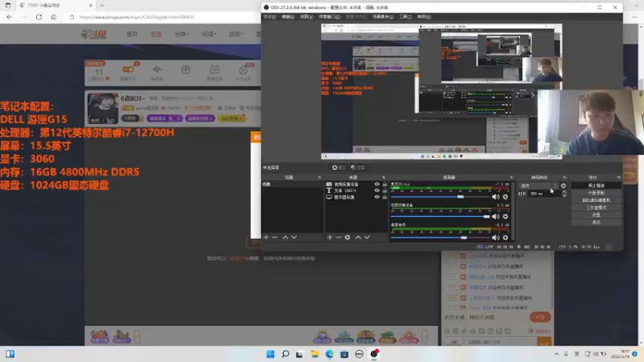Open 文件(F) menu in OBS
644x362 pixels.
[270, 17]
